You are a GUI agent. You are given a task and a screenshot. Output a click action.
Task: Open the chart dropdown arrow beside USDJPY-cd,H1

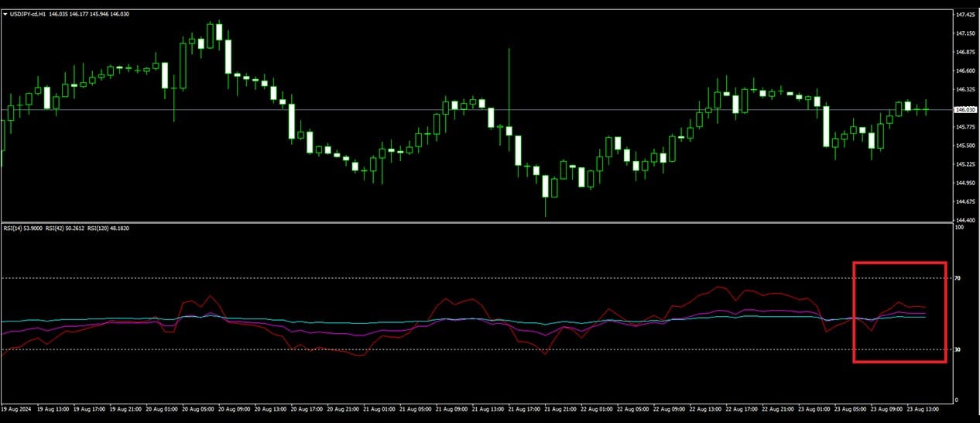[x=6, y=15]
